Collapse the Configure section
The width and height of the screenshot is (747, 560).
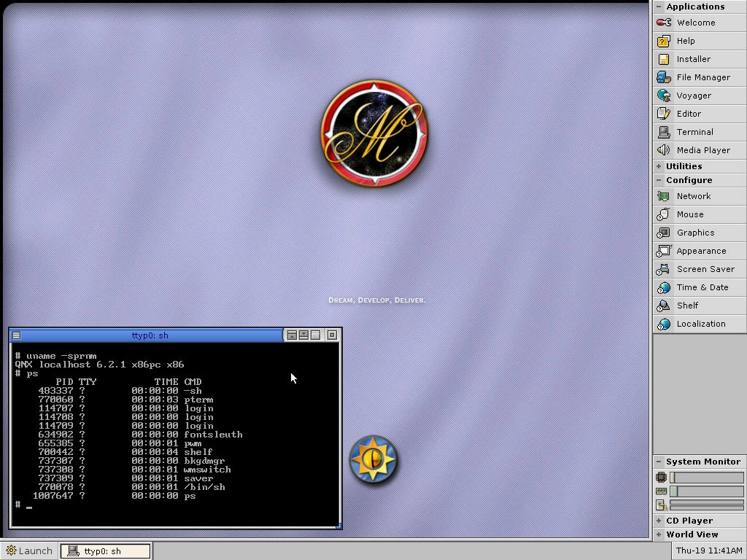[659, 180]
